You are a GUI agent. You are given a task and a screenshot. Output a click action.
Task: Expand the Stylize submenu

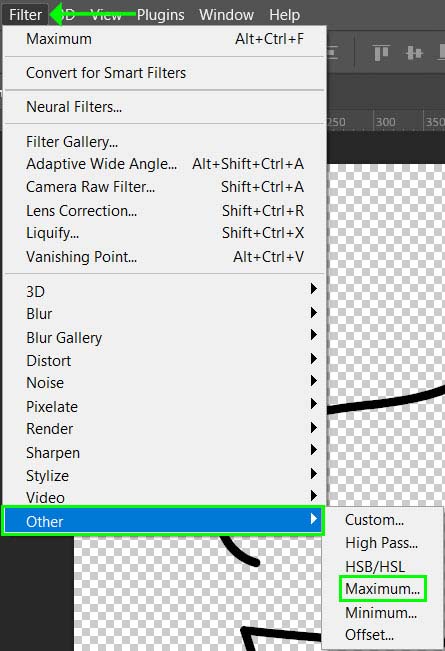[x=164, y=475]
